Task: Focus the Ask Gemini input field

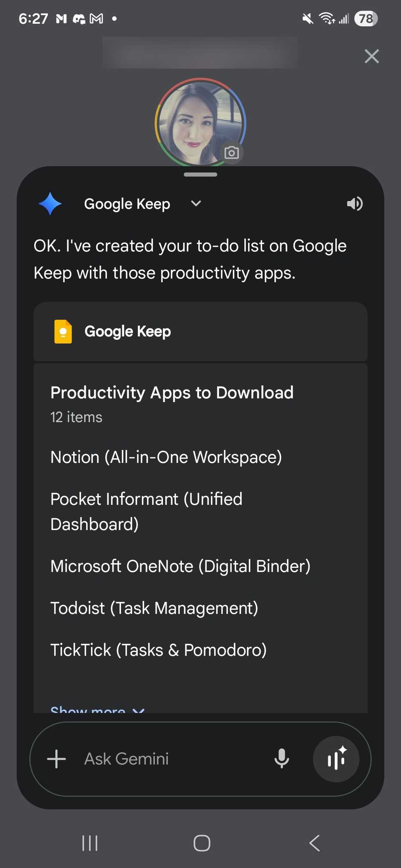Action: point(167,759)
